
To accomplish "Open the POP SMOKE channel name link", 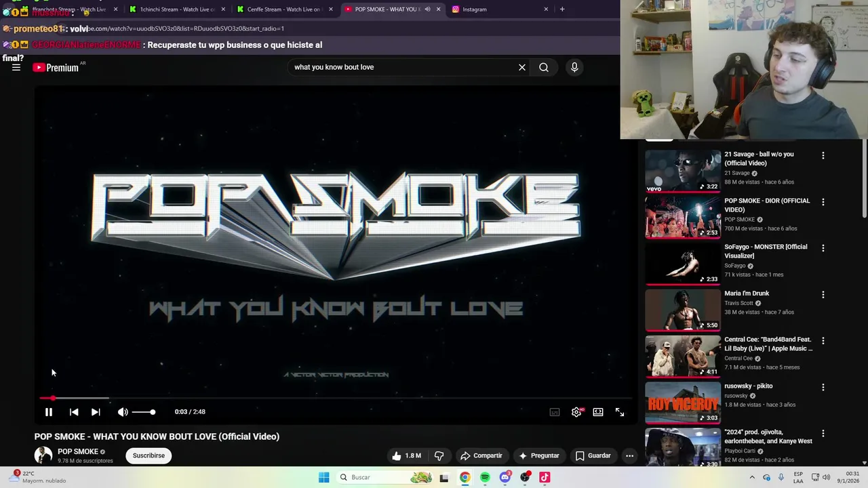I will pyautogui.click(x=78, y=451).
